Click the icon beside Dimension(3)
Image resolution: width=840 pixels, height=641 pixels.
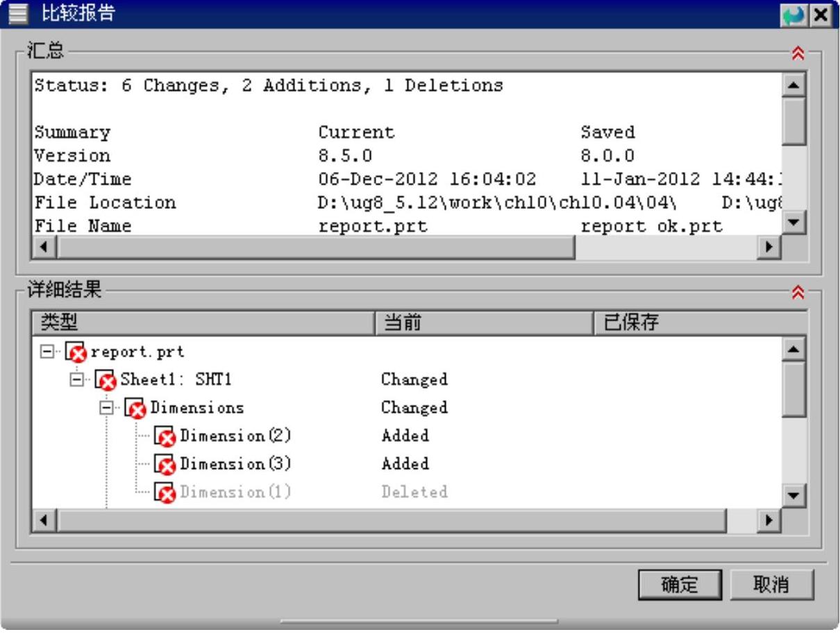[x=165, y=464]
